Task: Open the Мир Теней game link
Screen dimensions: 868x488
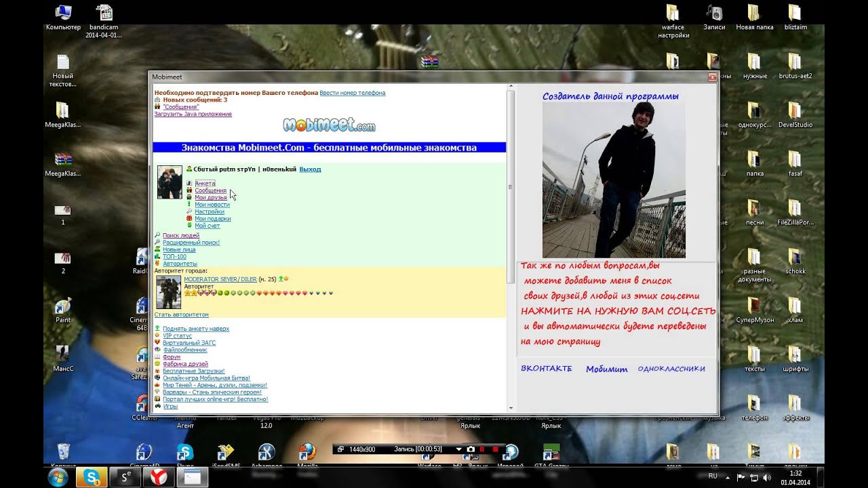Action: point(215,385)
